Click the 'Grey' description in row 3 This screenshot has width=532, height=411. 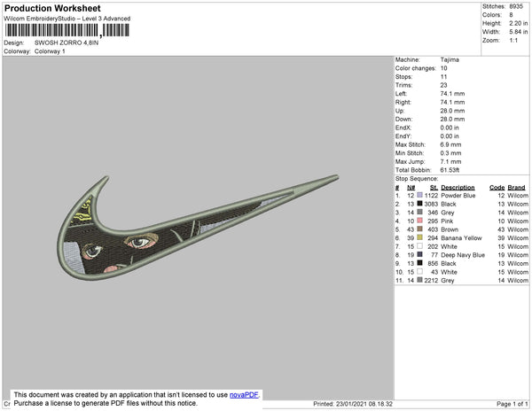(447, 213)
